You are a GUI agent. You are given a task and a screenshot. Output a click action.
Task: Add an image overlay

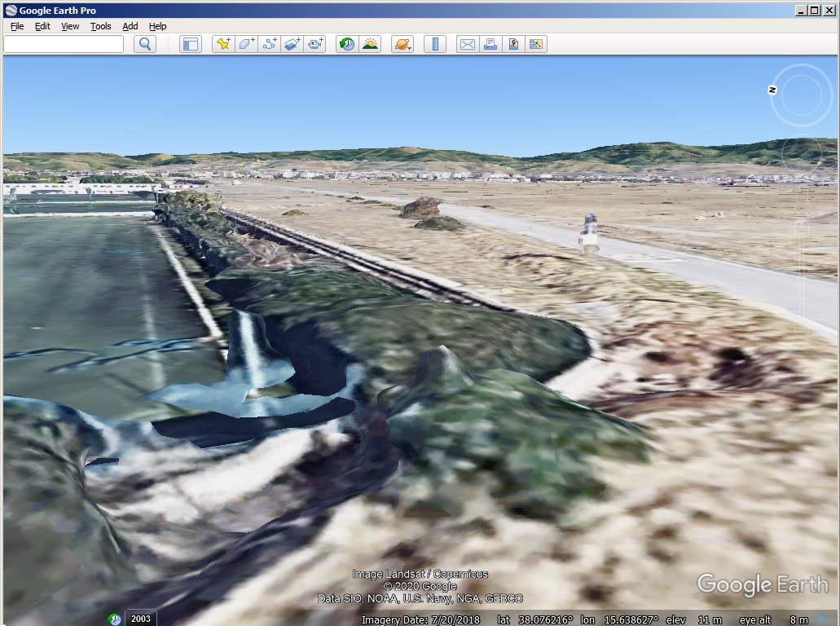coord(292,44)
